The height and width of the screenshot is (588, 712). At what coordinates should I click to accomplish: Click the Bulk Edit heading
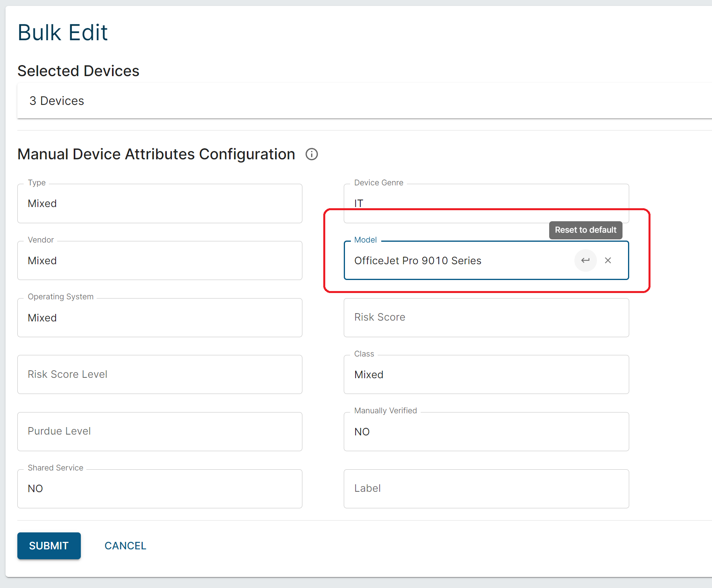tap(63, 32)
